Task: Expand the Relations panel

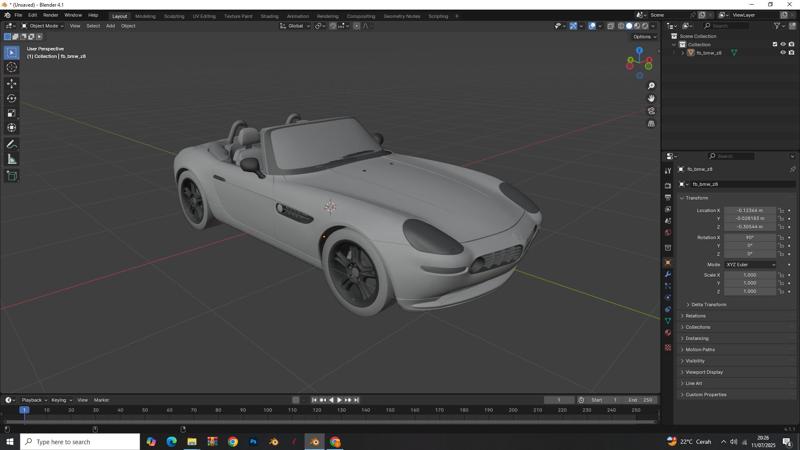Action: (693, 316)
